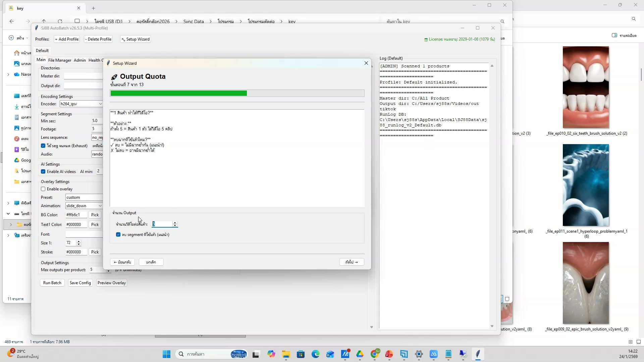Open the Admin tab

click(79, 60)
